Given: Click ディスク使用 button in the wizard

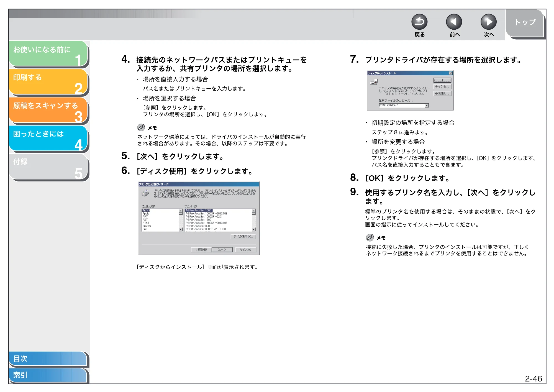Looking at the screenshot, I should point(243,237).
